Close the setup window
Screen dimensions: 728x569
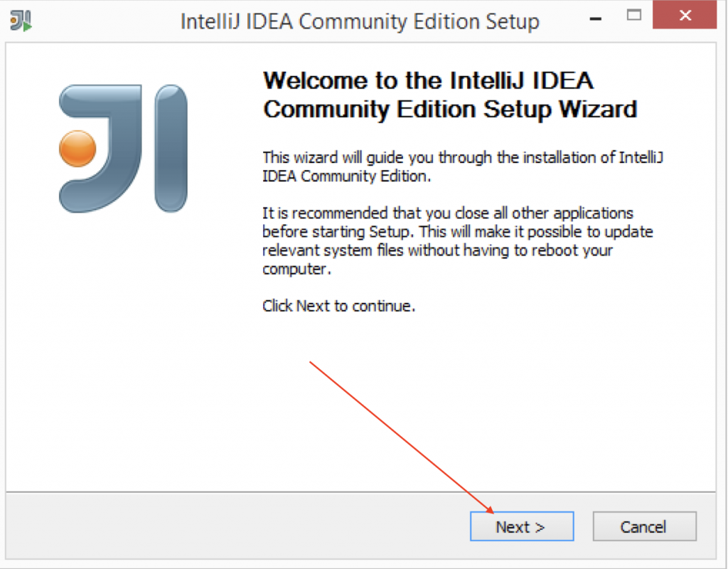[685, 15]
